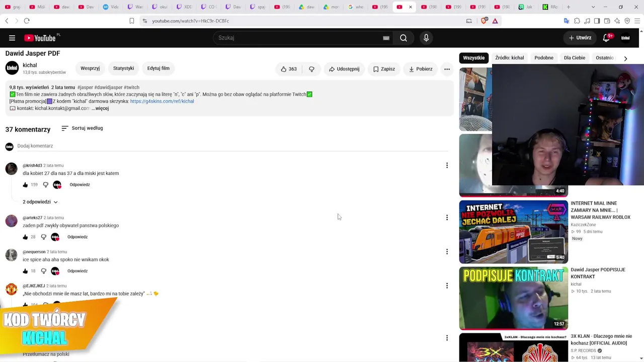Like the comment by krish4d3
Screen dimensions: 644x362
(x=25, y=185)
